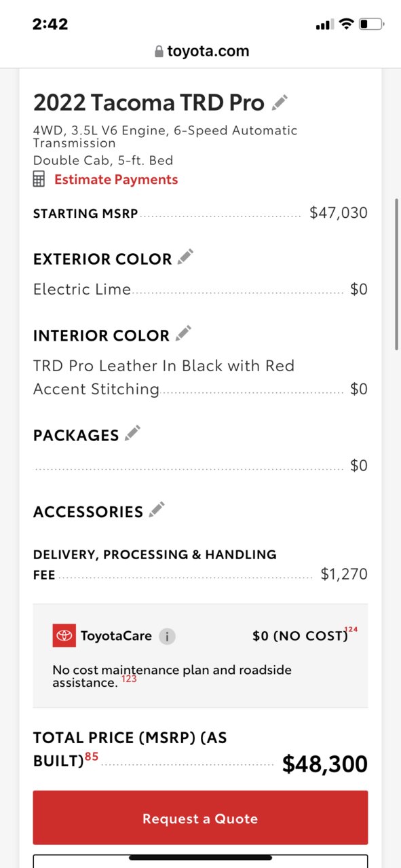Open footnote 85 on total price
Screen dimensions: 401x868
coord(92,756)
